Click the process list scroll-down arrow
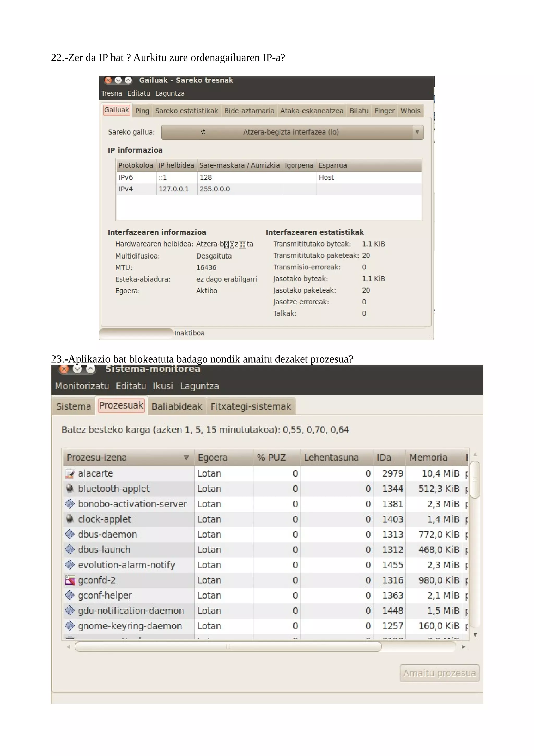The image size is (534, 756). pyautogui.click(x=475, y=635)
